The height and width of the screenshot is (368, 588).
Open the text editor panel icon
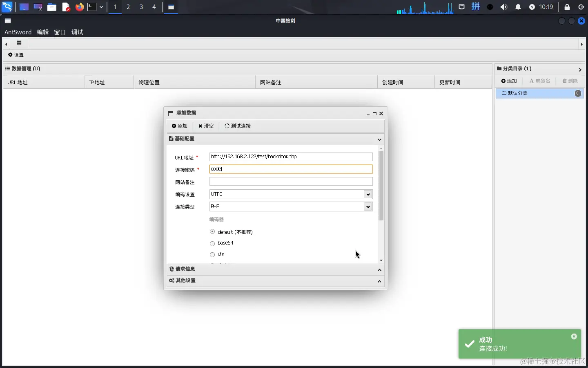coord(66,7)
